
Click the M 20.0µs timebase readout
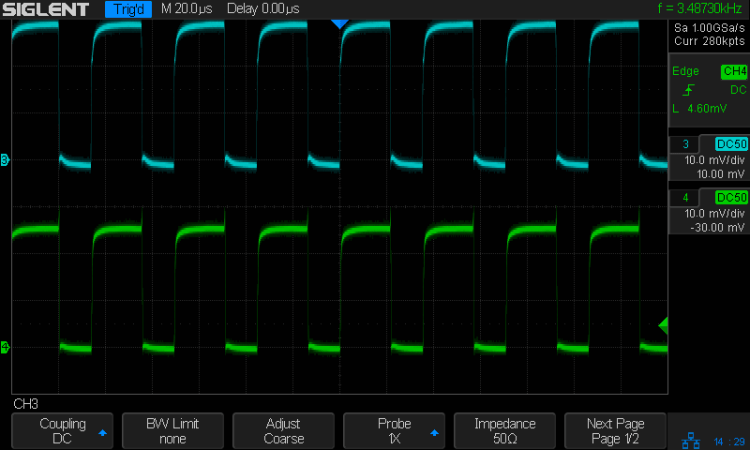pyautogui.click(x=189, y=9)
